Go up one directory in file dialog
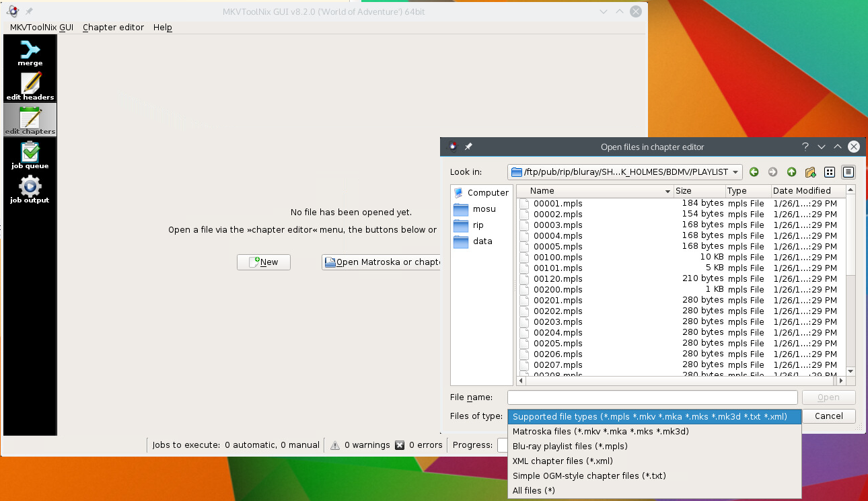The height and width of the screenshot is (501, 868). 792,171
